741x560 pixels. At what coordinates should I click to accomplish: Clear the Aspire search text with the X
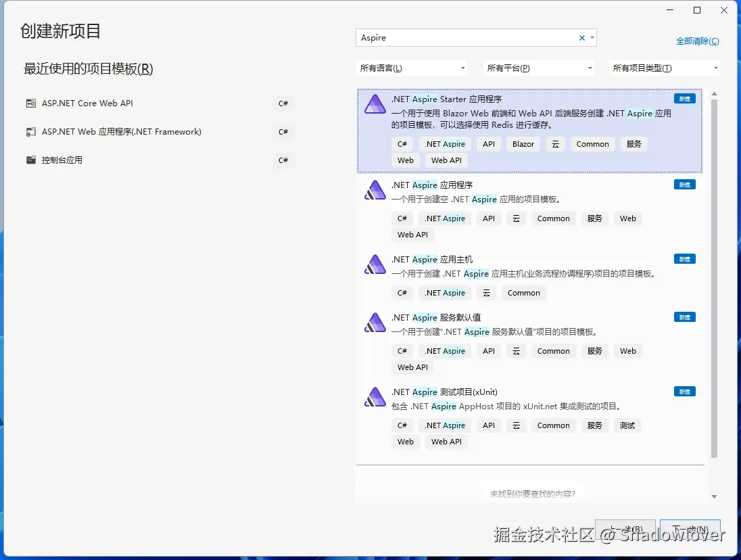point(581,38)
